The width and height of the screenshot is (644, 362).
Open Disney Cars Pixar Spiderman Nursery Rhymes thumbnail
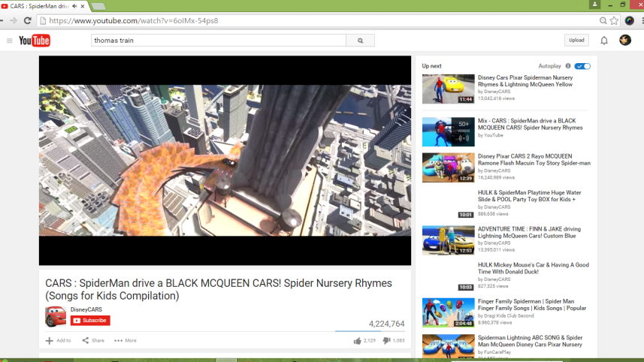point(448,89)
